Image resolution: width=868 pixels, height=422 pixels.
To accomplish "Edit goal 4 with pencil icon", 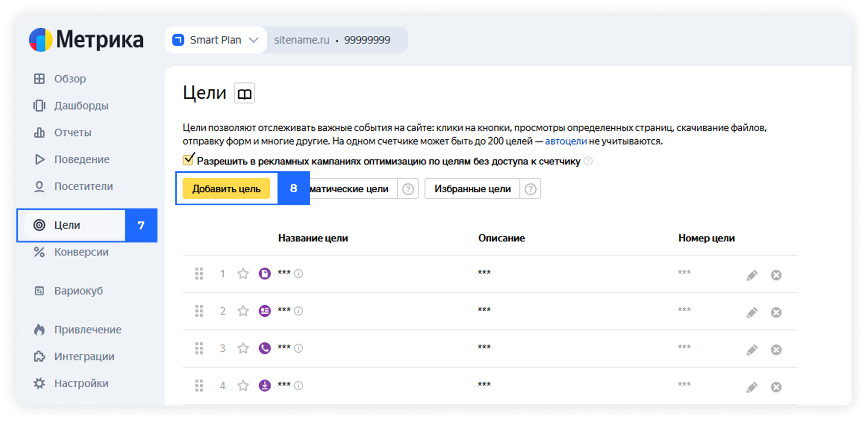I will (x=752, y=387).
